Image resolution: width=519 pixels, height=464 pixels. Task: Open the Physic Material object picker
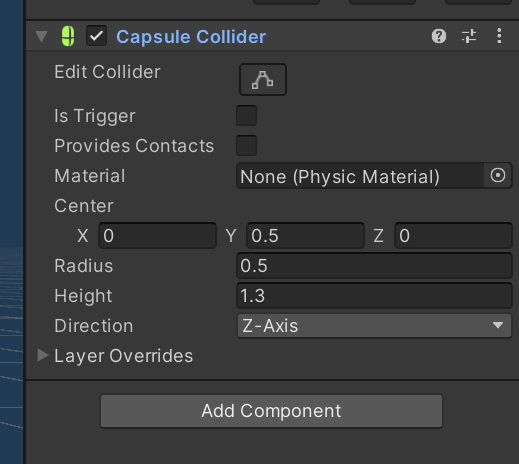(x=498, y=175)
